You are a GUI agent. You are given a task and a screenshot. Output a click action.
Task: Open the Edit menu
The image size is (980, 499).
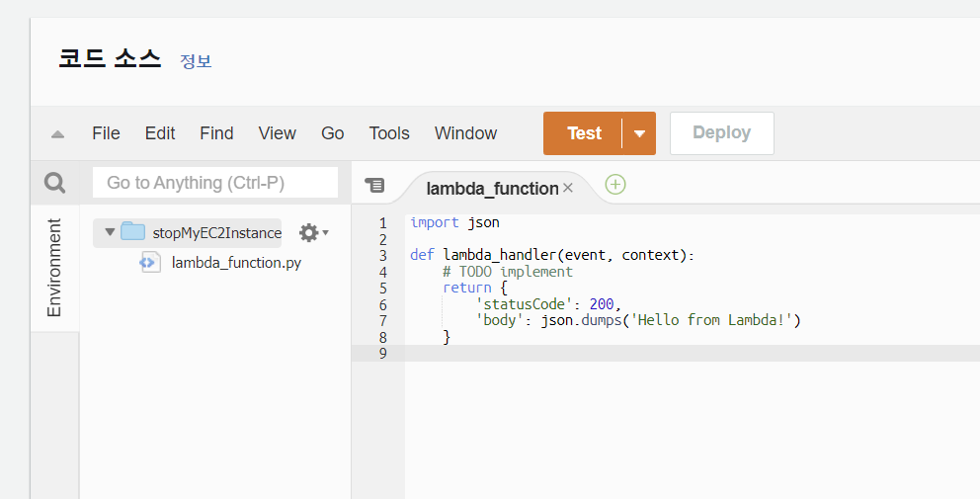coord(160,133)
